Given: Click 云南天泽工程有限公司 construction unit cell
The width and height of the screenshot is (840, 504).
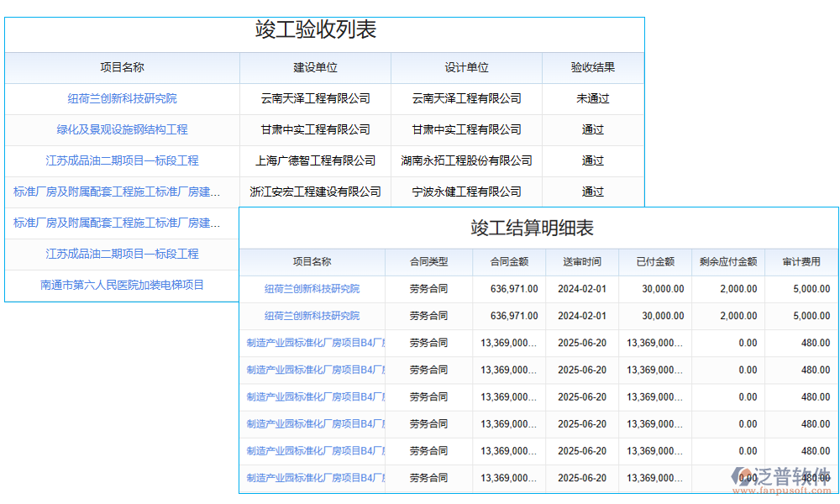Looking at the screenshot, I should [315, 99].
